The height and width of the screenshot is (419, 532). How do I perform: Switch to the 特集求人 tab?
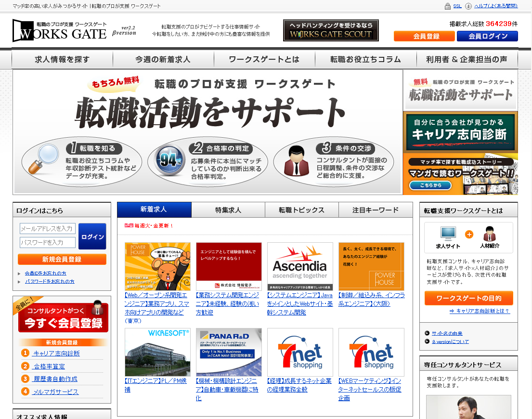228,210
